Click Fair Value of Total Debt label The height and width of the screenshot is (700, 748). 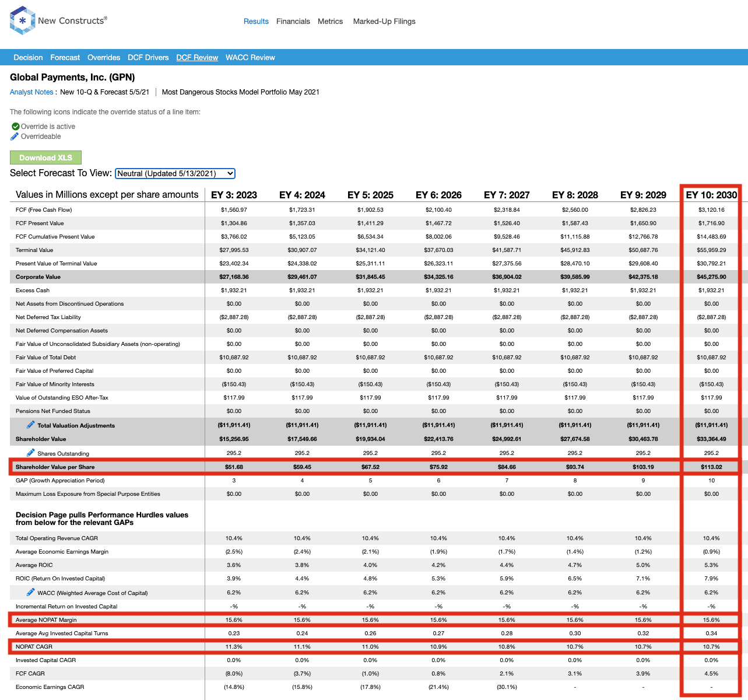tap(45, 358)
